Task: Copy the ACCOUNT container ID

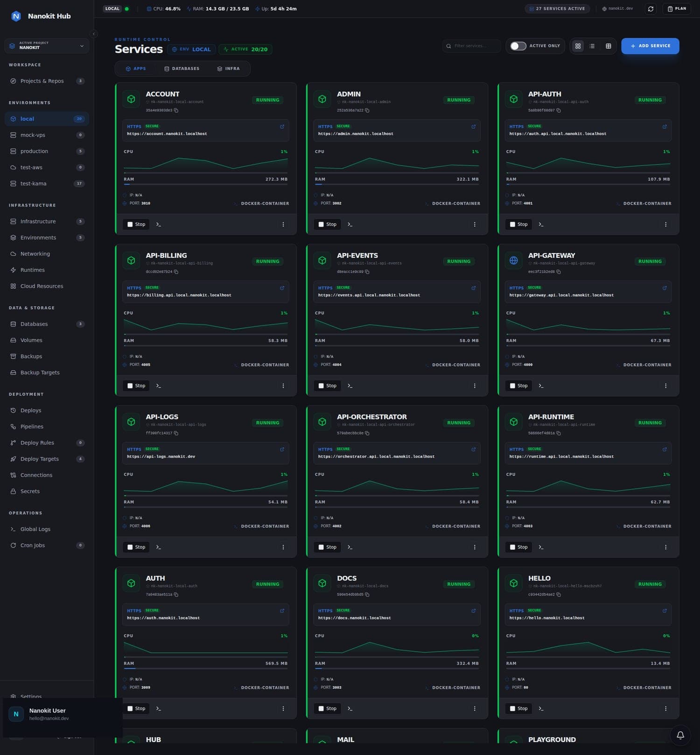Action: 176,111
